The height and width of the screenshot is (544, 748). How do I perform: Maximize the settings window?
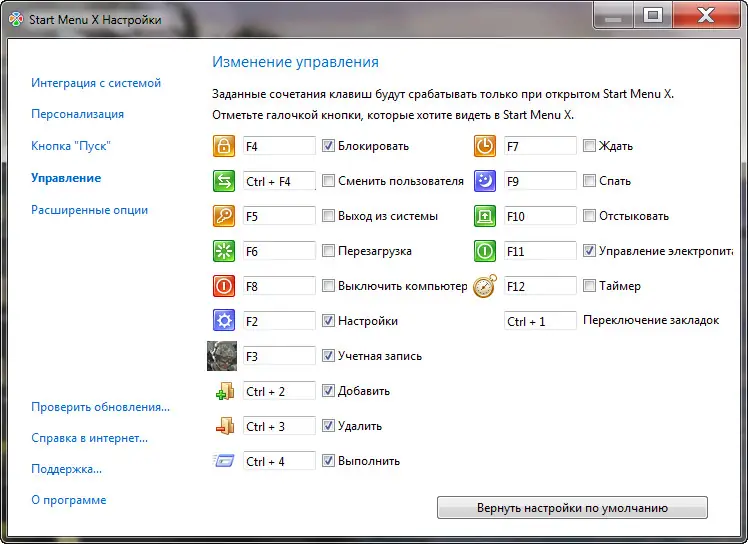[x=653, y=15]
